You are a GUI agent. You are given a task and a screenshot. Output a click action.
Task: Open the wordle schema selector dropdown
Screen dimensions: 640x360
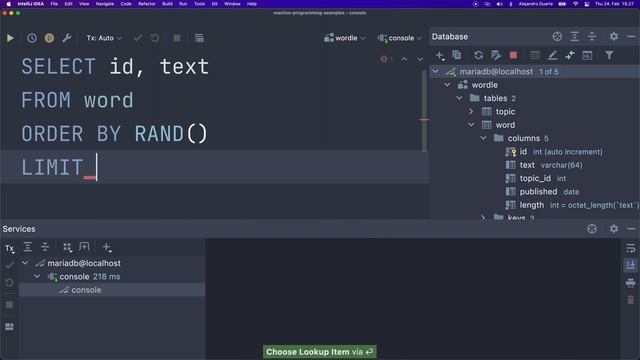[345, 38]
